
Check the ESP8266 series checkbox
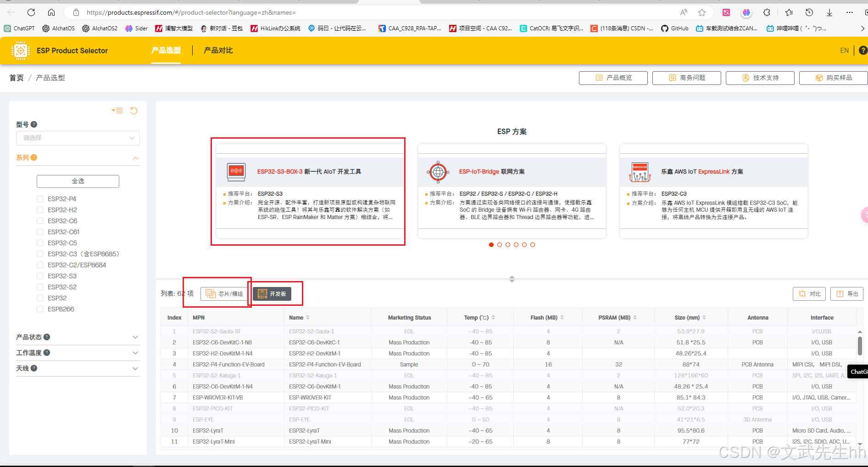40,309
